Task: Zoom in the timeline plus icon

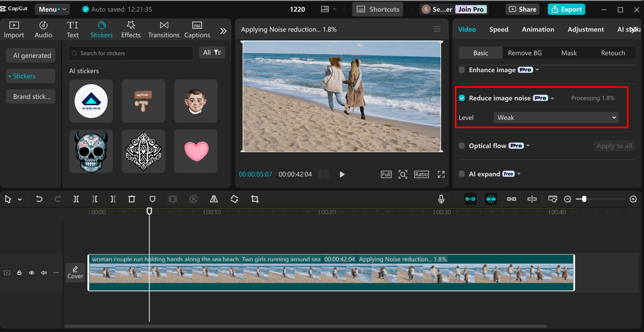Action: click(x=633, y=199)
